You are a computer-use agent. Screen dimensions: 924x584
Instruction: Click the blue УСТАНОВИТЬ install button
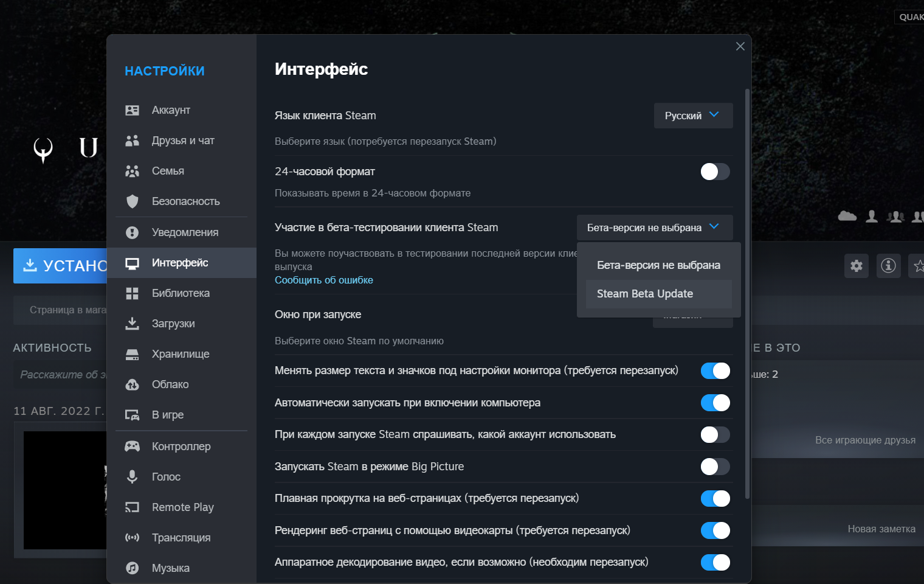coord(60,266)
